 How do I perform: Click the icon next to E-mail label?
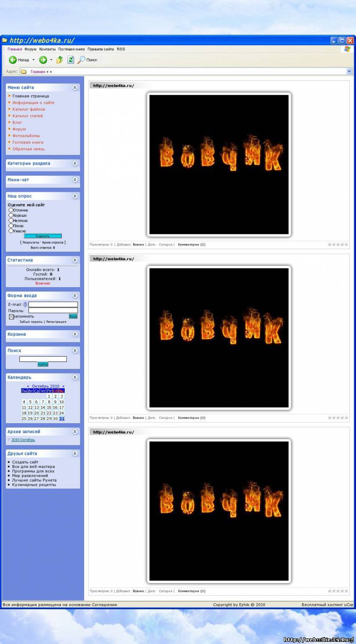tap(25, 304)
